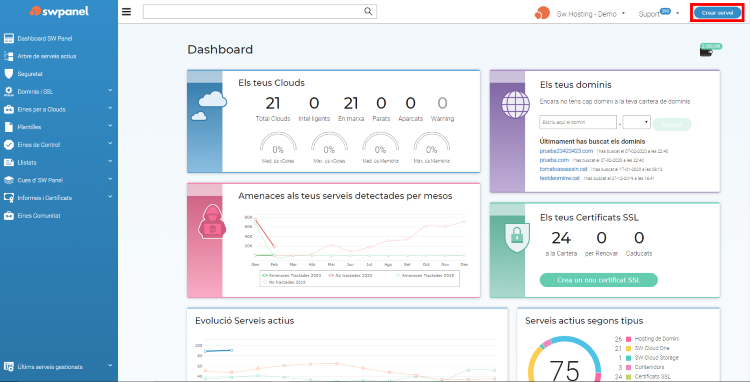Open the Sw Hosting - Demo dropdown
The width and height of the screenshot is (750, 382).
click(591, 14)
